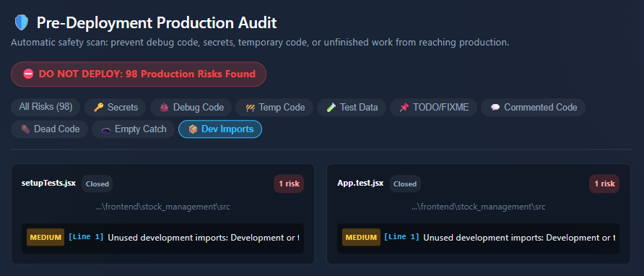Click the blue shield icon beside the title
644x276 pixels.
[x=22, y=23]
